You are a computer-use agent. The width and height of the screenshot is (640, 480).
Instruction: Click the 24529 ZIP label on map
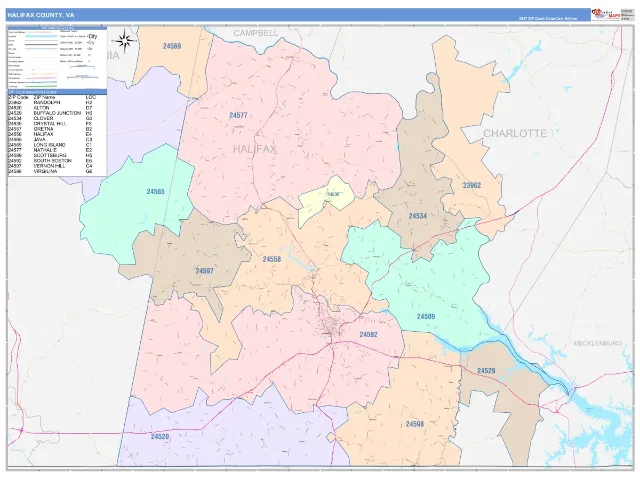486,371
